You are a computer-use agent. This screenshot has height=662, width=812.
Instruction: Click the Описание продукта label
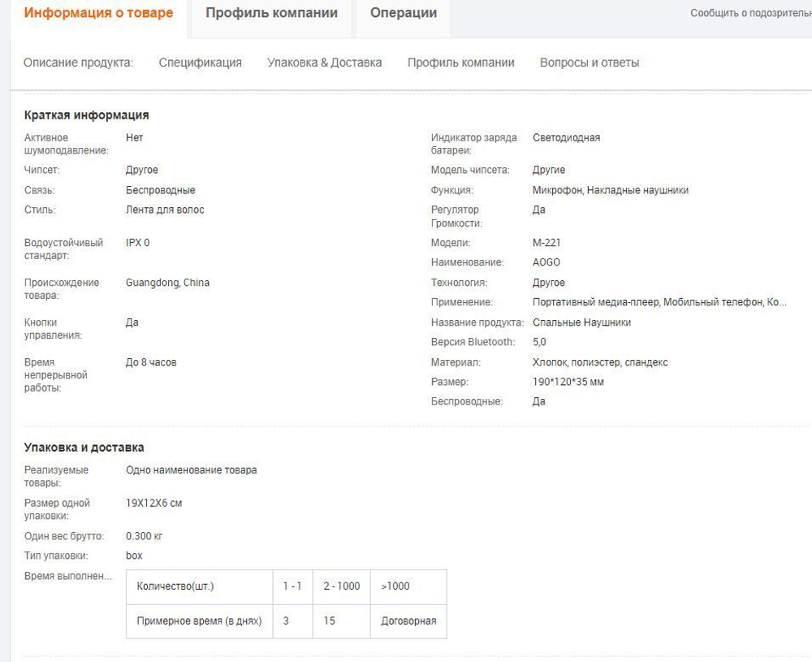pyautogui.click(x=78, y=63)
